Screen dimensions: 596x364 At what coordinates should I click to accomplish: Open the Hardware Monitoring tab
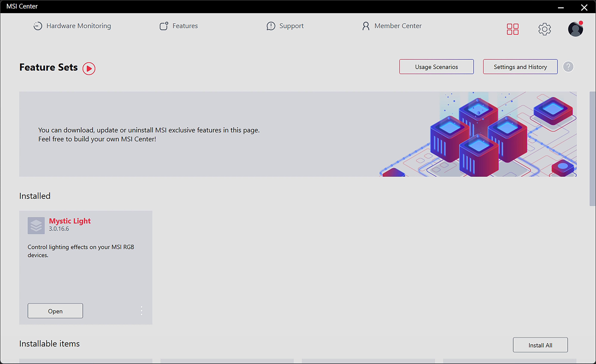click(x=78, y=26)
